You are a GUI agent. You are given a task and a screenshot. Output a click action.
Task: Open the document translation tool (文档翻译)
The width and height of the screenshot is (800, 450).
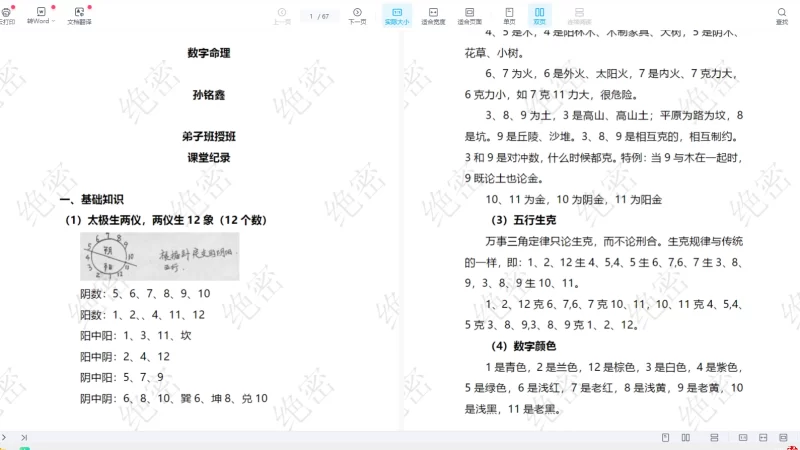click(77, 15)
